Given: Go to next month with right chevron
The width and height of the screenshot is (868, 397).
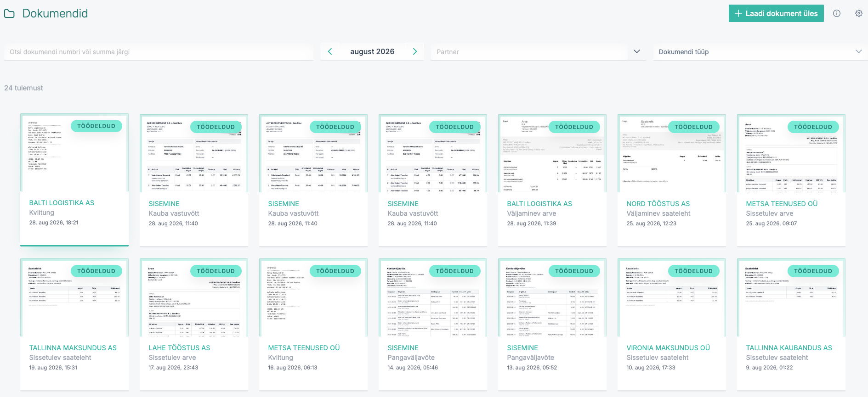Looking at the screenshot, I should [414, 51].
